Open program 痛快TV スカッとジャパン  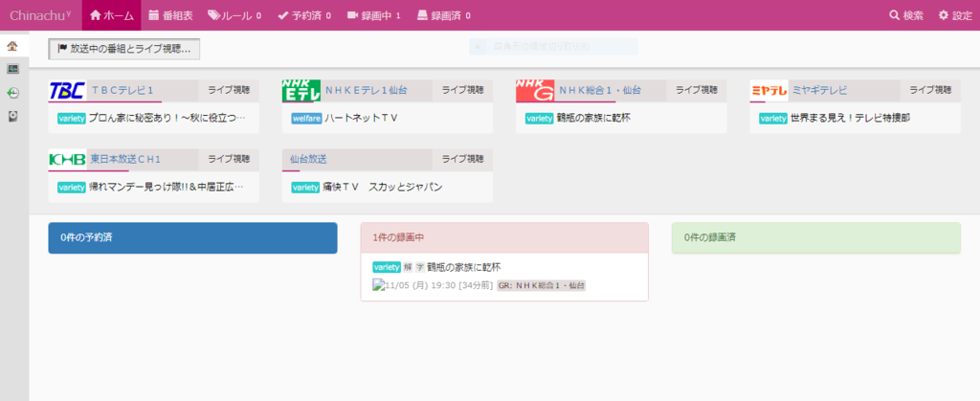[x=383, y=187]
